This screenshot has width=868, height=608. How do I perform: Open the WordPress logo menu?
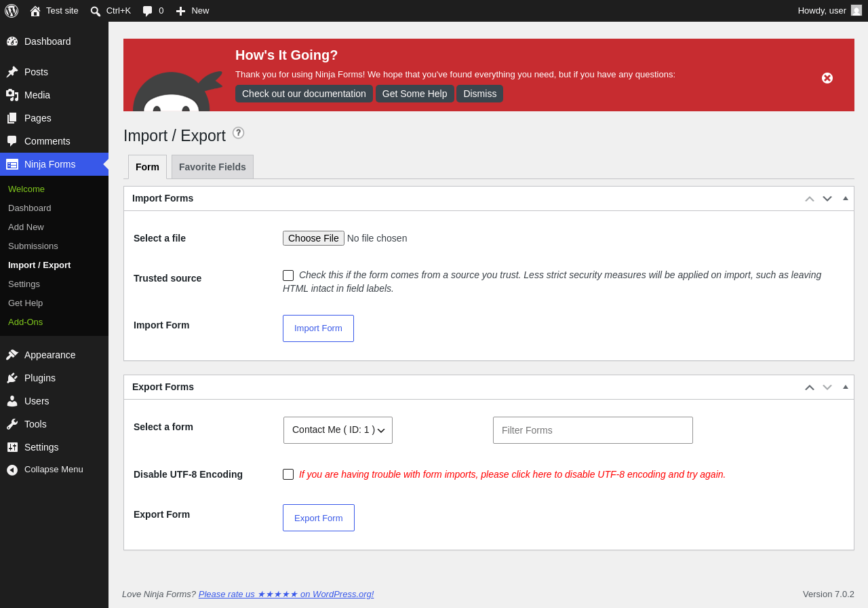pos(12,11)
